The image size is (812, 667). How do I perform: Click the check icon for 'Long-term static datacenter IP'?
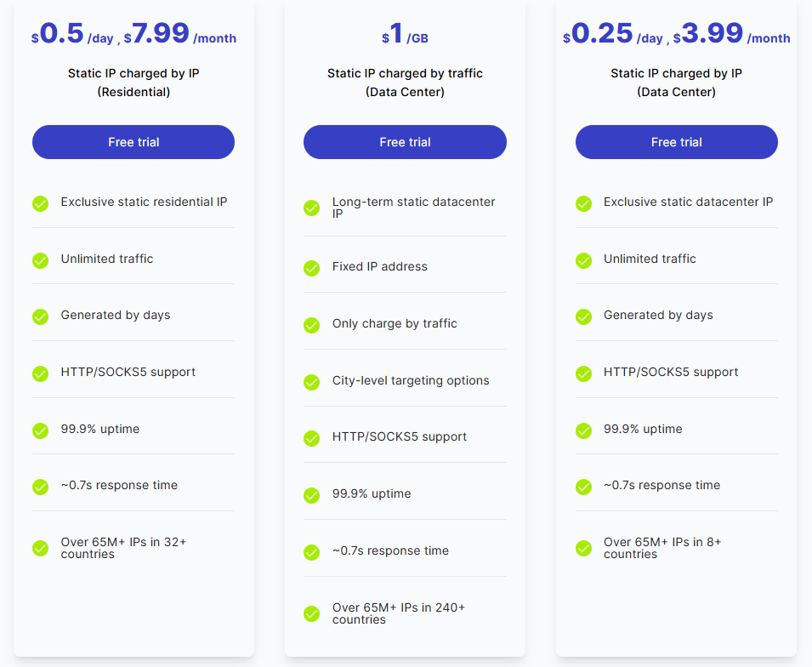click(312, 208)
